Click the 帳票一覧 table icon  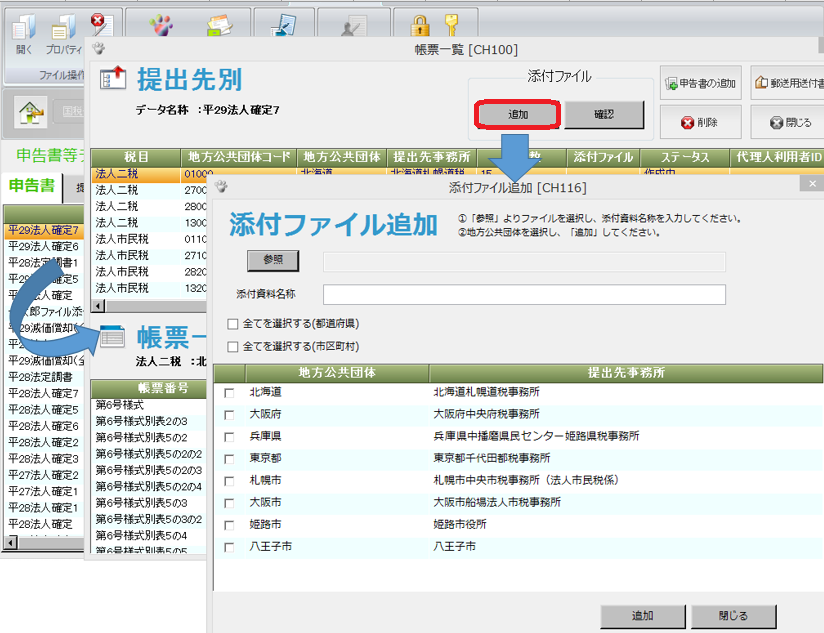(x=112, y=337)
